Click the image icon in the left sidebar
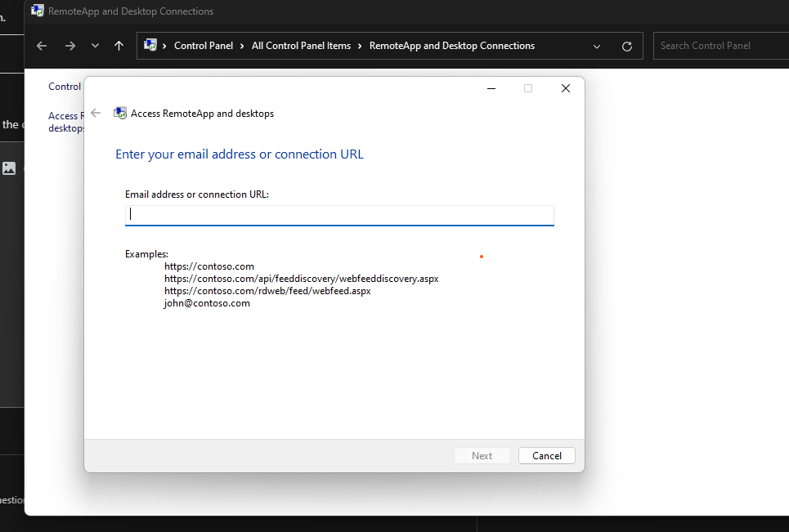Viewport: 789px width, 532px height. tap(9, 168)
